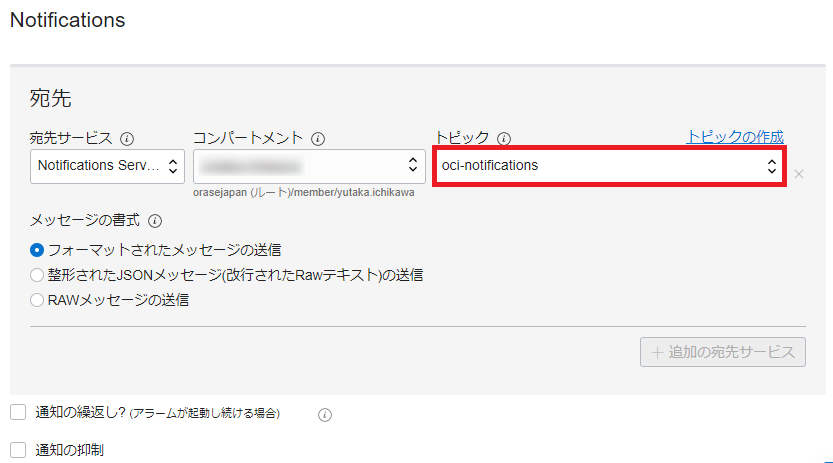The image size is (833, 463).
Task: Show help icon for コンパートメント label
Action: pyautogui.click(x=318, y=139)
